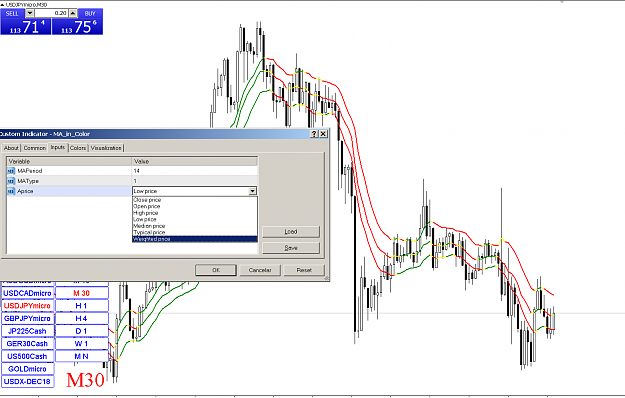The image size is (625, 398).
Task: Click the buy price 113.75 tile
Action: 77,27
